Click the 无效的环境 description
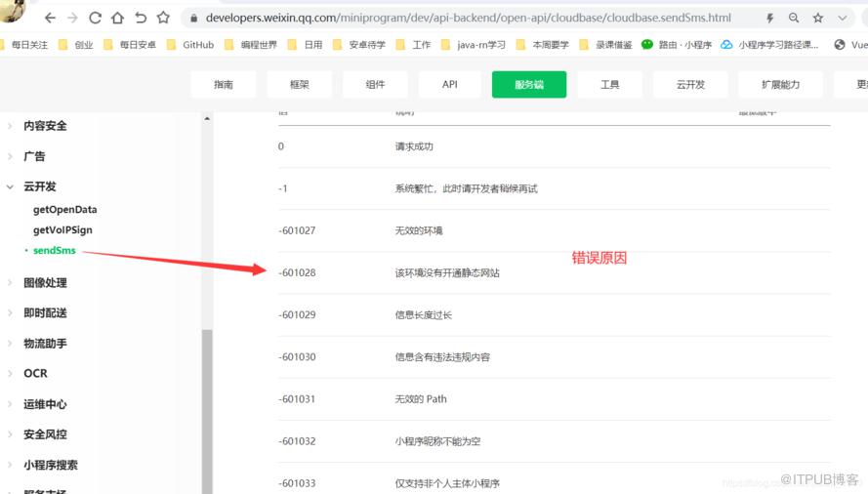 [x=419, y=231]
